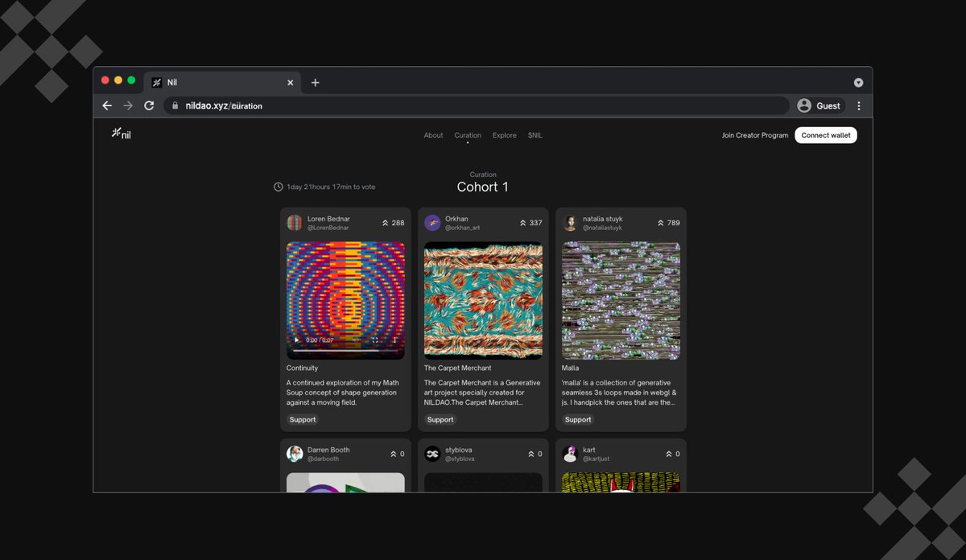Click @nataliastuyk handle
Screen dimensions: 966x560
tap(604, 228)
